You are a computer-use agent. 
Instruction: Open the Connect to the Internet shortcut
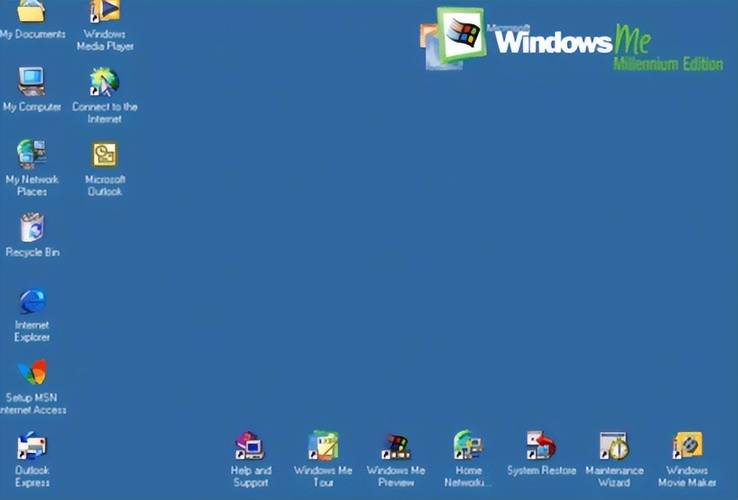(104, 81)
